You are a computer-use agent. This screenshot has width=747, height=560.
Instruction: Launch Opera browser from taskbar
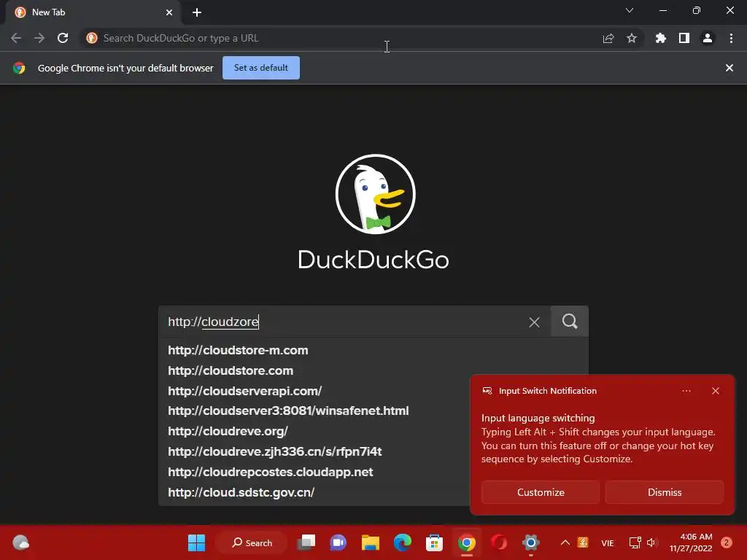[499, 542]
